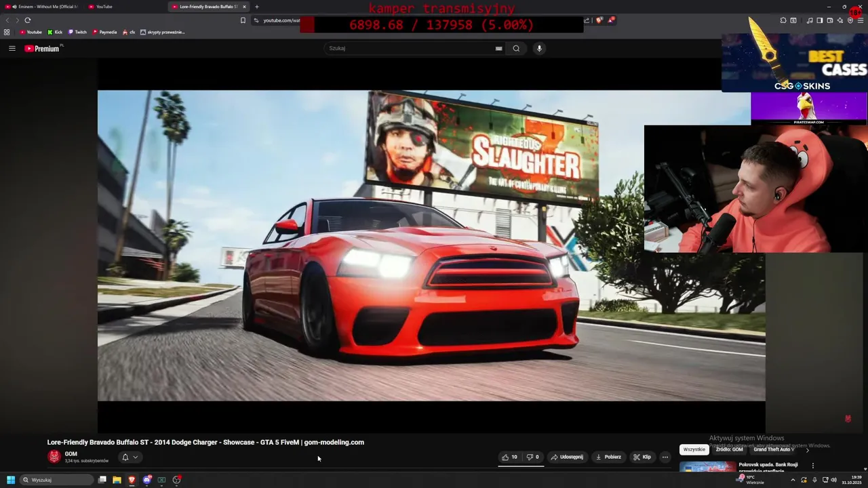868x488 pixels.
Task: Create a clip with the Klip button
Action: click(642, 457)
